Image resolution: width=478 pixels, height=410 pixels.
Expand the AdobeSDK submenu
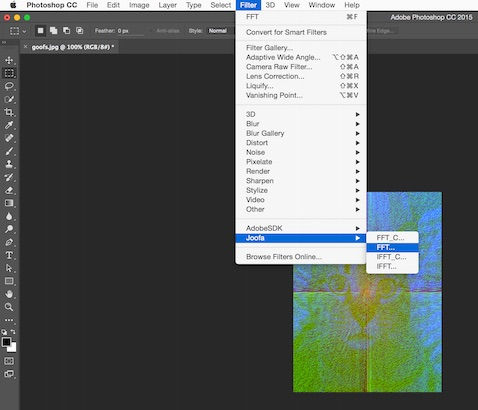pos(301,228)
